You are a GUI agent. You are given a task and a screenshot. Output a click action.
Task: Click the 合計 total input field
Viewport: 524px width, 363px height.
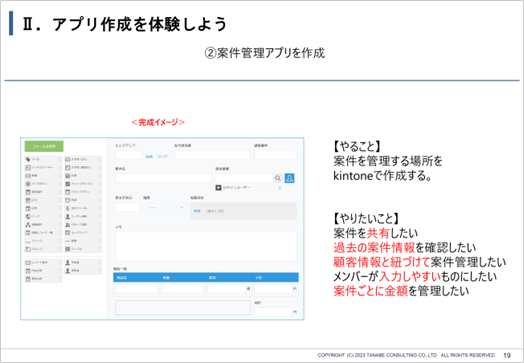pyautogui.click(x=273, y=312)
